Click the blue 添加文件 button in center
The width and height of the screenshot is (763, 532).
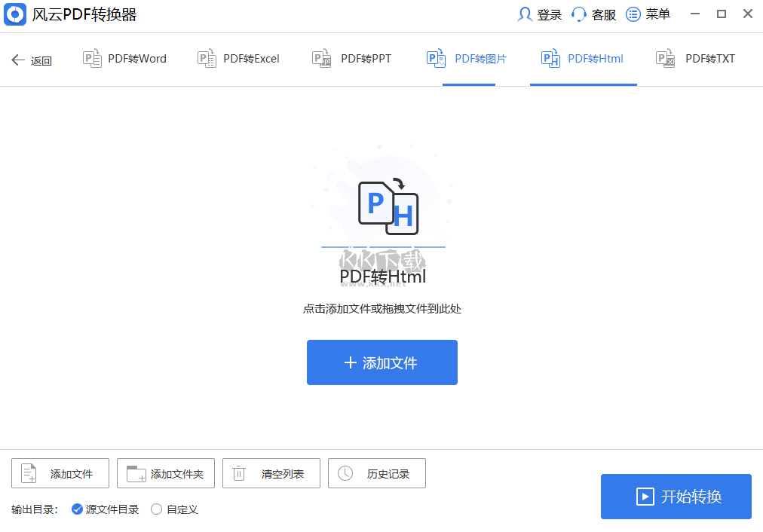(x=381, y=362)
